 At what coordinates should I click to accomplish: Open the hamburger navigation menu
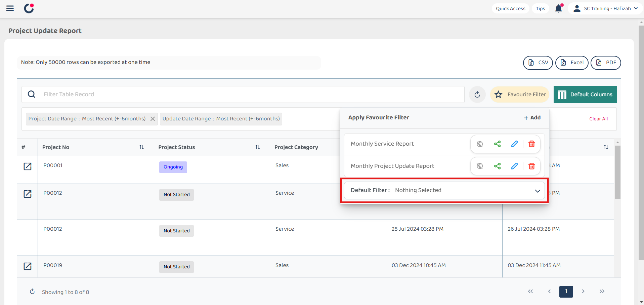tap(10, 8)
